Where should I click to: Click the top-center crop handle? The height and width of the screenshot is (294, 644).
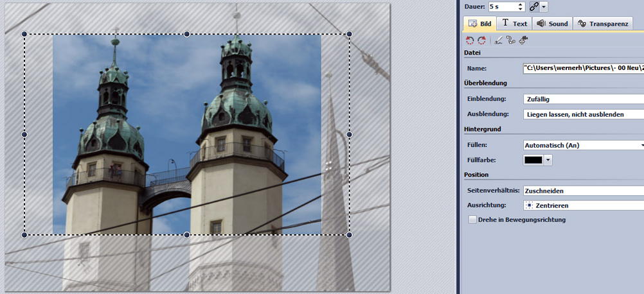187,34
